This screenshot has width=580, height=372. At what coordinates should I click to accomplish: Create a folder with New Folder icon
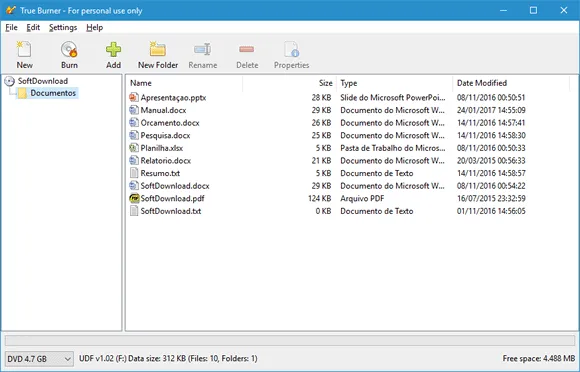point(158,50)
